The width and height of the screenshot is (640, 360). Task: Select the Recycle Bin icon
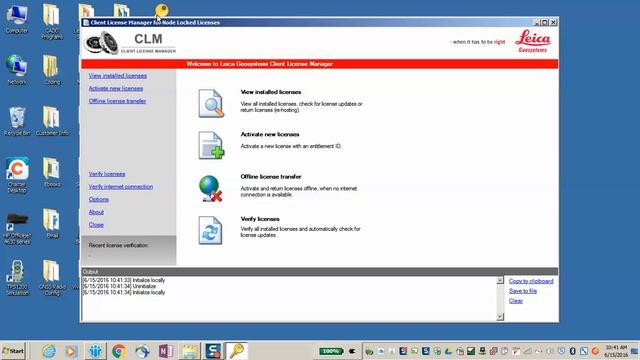17,121
